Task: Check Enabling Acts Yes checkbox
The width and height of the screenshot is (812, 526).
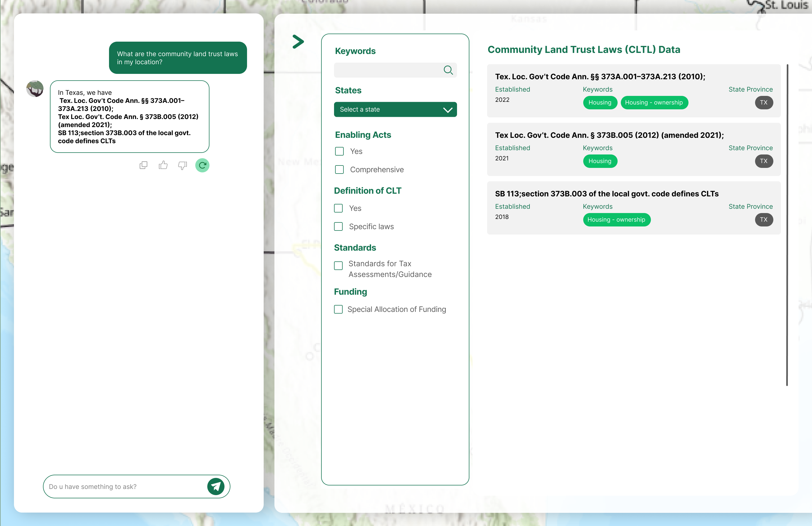Action: coord(339,151)
